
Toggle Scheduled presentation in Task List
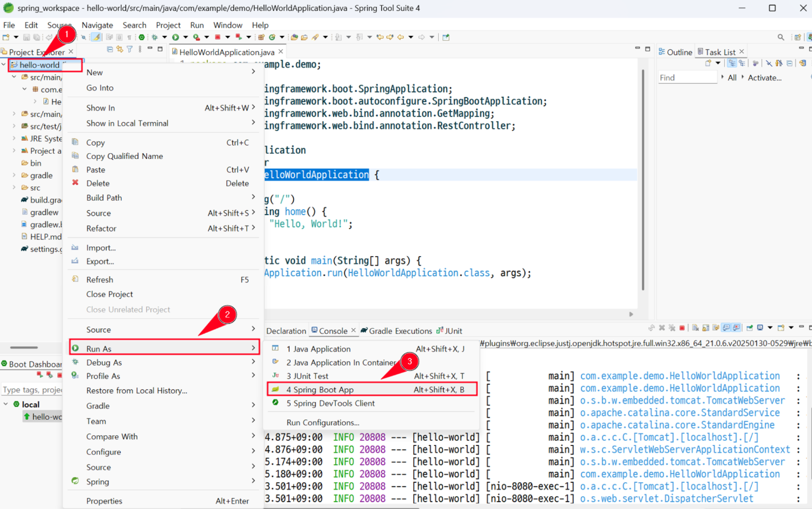coord(742,63)
